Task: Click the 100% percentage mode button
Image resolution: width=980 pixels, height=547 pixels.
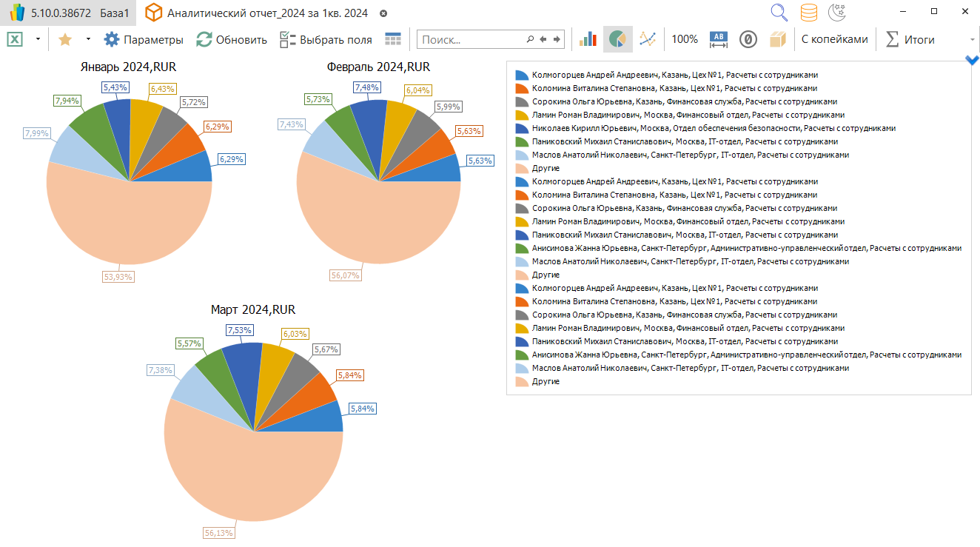Action: click(685, 39)
